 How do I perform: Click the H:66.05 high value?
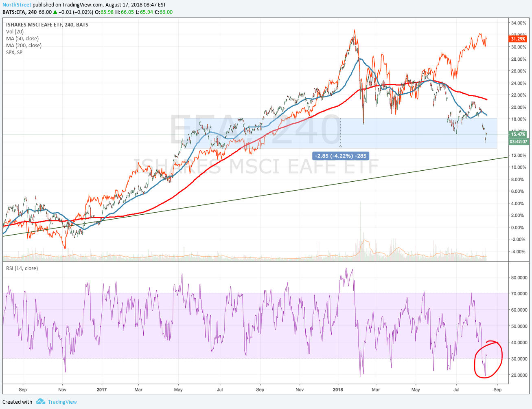coord(125,12)
